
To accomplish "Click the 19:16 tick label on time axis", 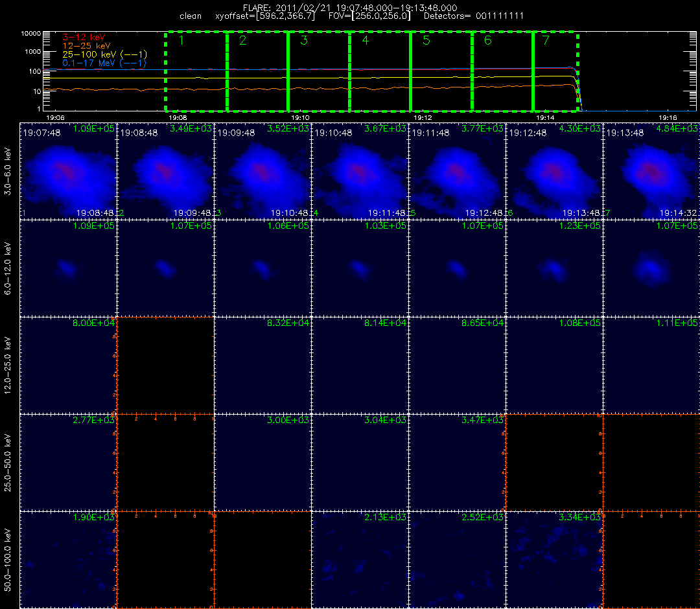I will pos(668,117).
